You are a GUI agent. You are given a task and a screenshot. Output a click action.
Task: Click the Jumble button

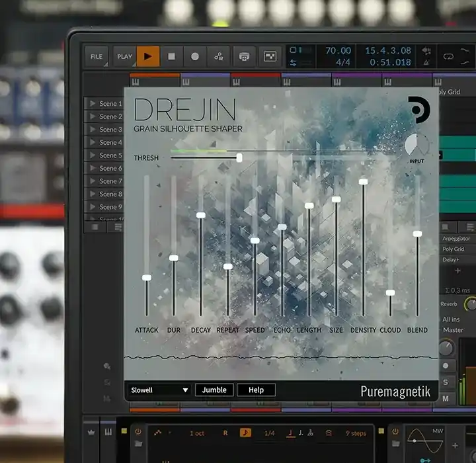pyautogui.click(x=214, y=390)
